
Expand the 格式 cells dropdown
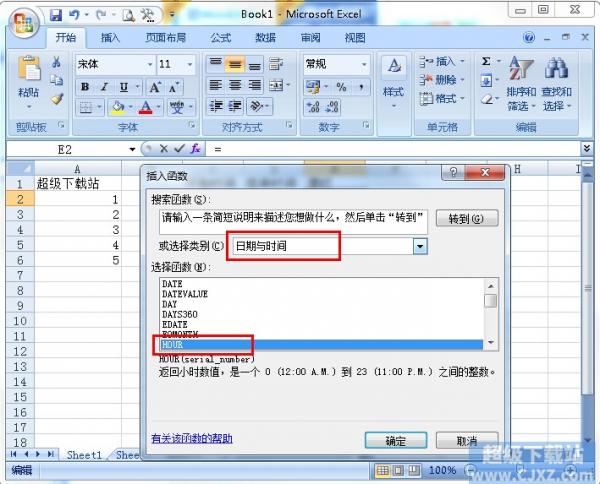[462, 98]
